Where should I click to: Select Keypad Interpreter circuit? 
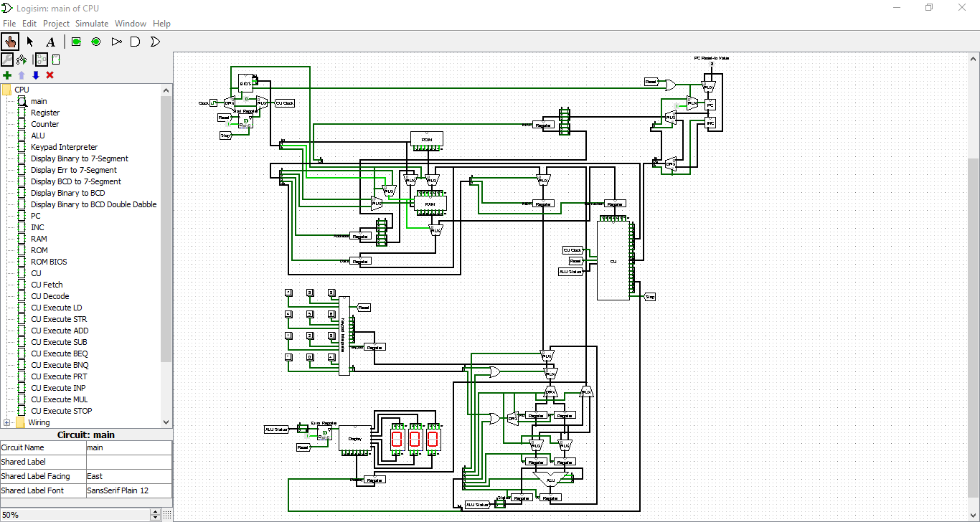click(64, 147)
